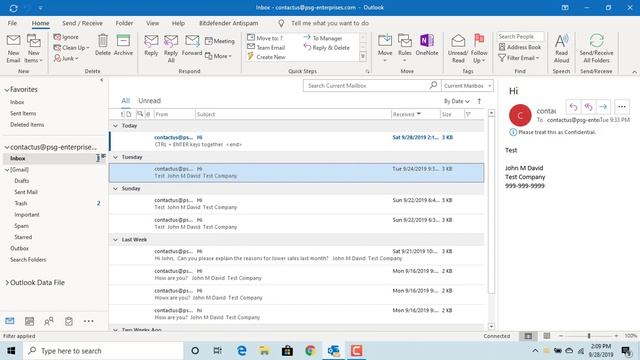640x360 pixels.
Task: Open the email about lower sales last month
Action: tap(296, 255)
